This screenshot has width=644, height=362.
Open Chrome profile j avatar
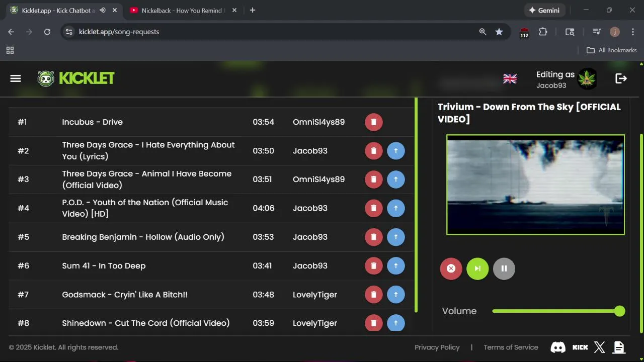(615, 32)
